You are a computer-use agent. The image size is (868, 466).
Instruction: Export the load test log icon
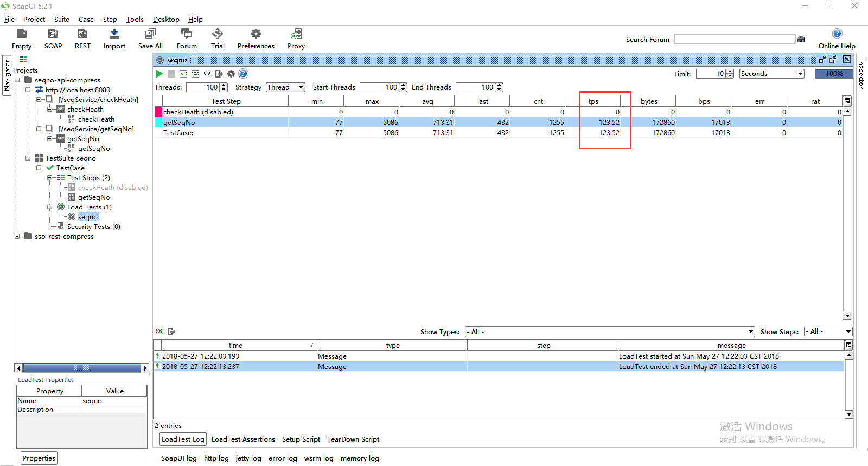pos(171,331)
